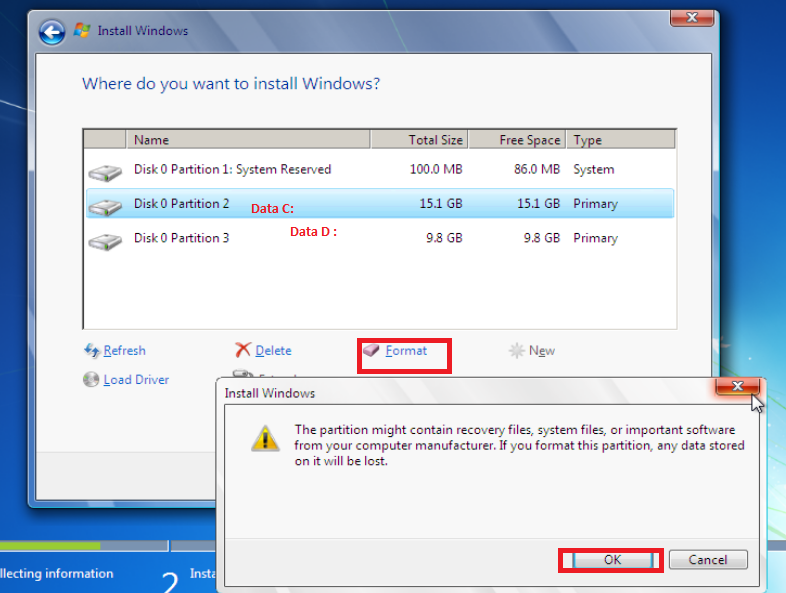This screenshot has width=786, height=593.
Task: Open the Load Driver link
Action: 136,379
